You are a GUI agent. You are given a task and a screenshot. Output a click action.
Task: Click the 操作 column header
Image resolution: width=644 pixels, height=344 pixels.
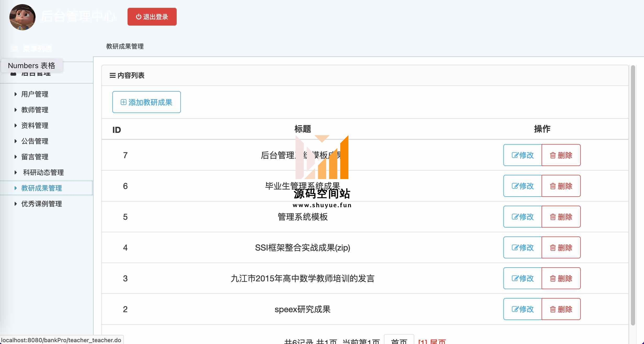pos(542,129)
